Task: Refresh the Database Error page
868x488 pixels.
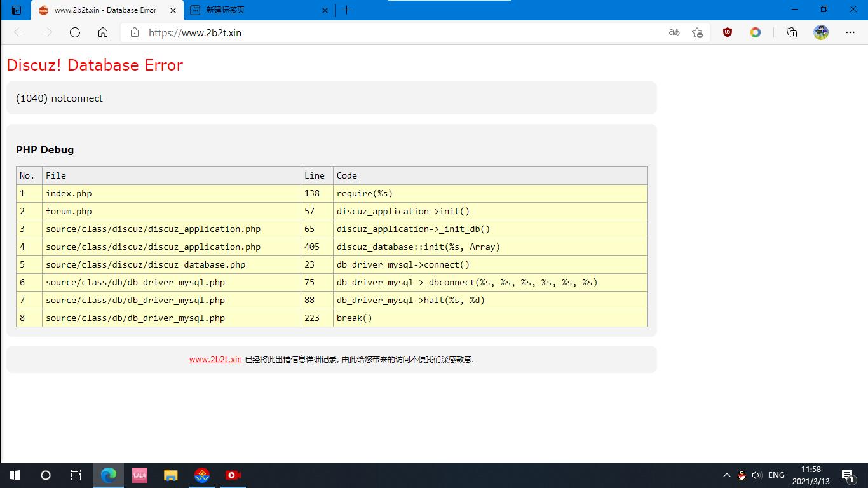Action: pos(75,32)
